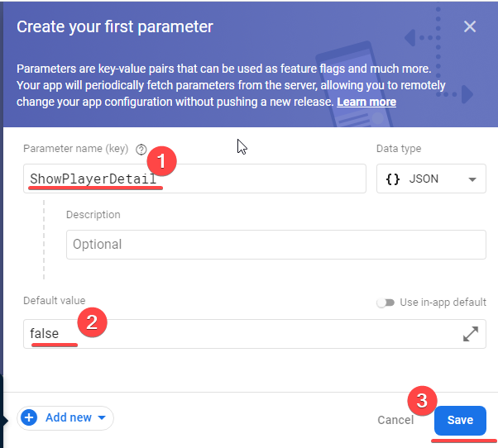
Task: Click the Default value field containing false
Action: [x=240, y=334]
